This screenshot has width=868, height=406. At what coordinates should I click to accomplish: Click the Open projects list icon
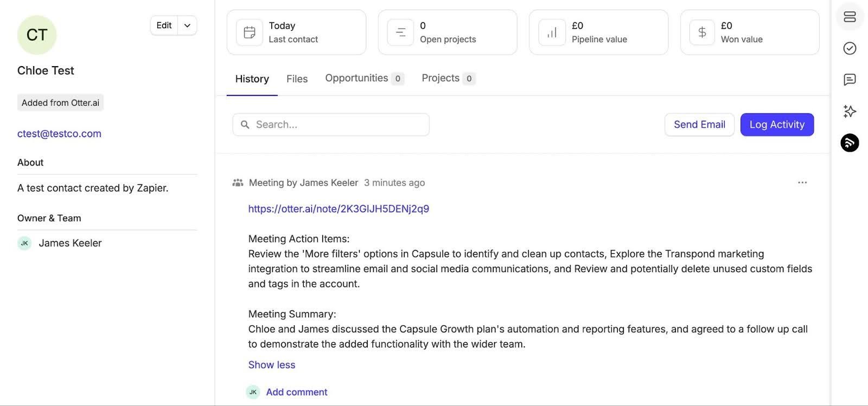point(400,33)
